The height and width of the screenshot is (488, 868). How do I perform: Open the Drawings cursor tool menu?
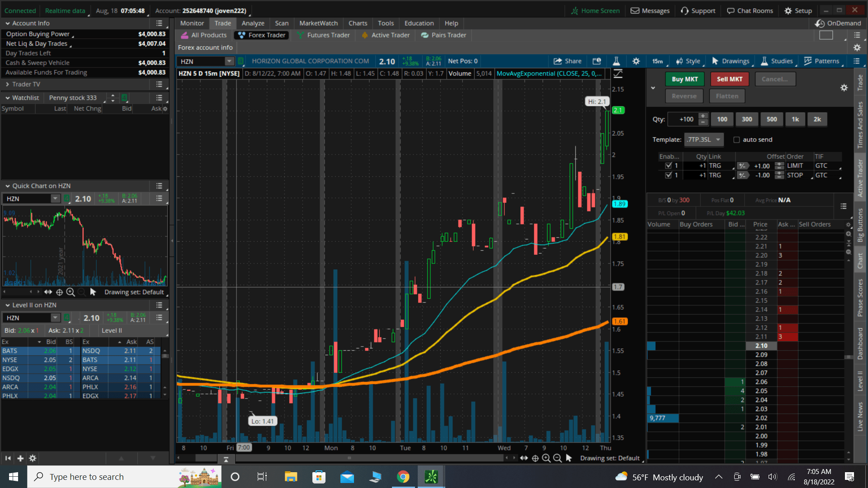pos(731,61)
